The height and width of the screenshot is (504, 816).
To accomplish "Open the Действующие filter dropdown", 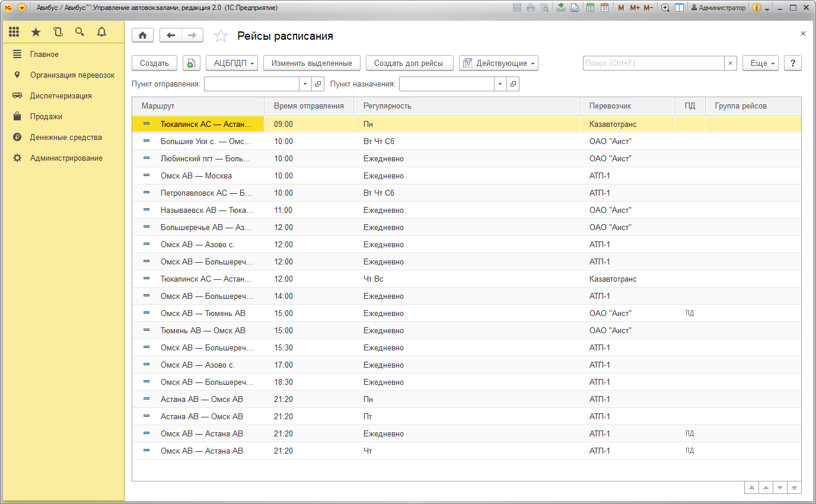I will (498, 63).
